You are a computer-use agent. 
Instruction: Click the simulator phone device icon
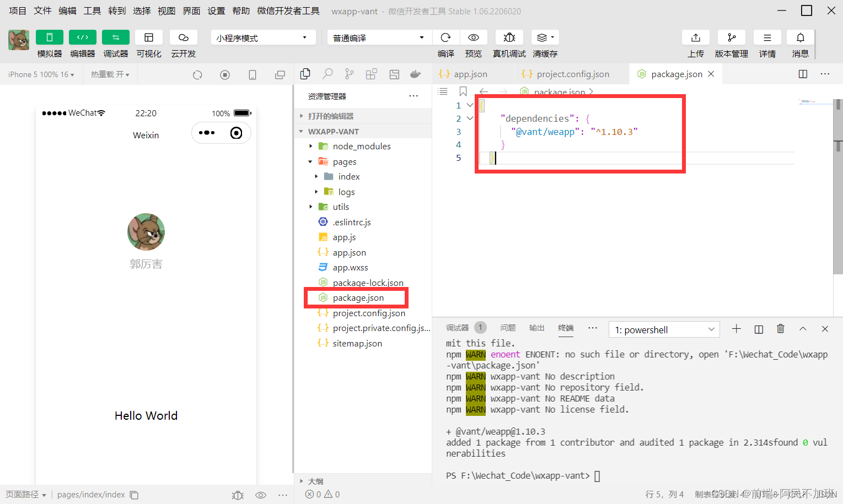click(253, 75)
